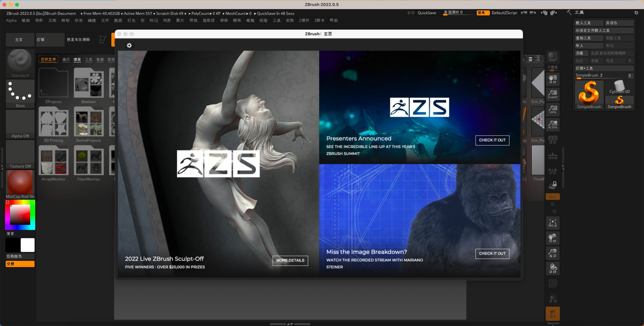The height and width of the screenshot is (326, 644).
Task: Click the 缩放 scale view icon
Action: point(552,253)
